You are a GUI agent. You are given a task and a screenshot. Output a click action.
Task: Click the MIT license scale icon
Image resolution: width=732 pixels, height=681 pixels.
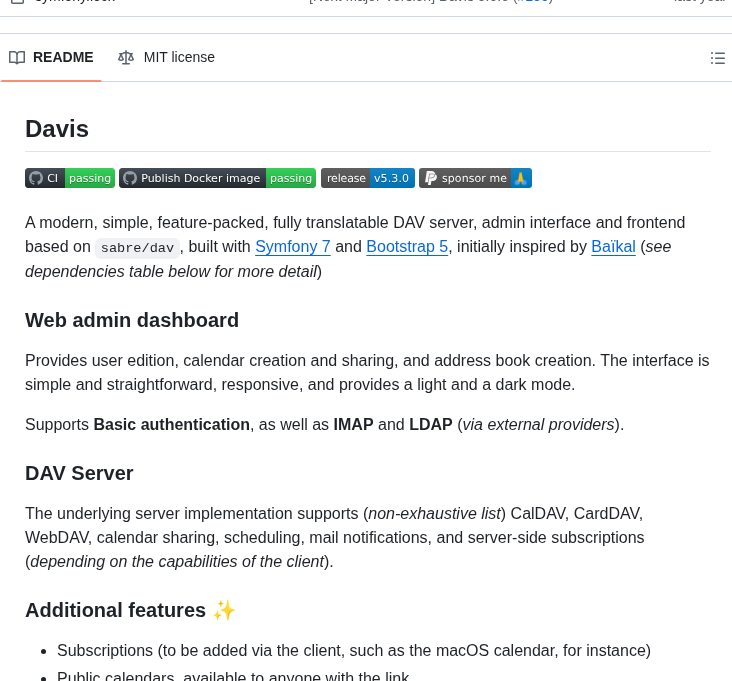click(x=126, y=58)
